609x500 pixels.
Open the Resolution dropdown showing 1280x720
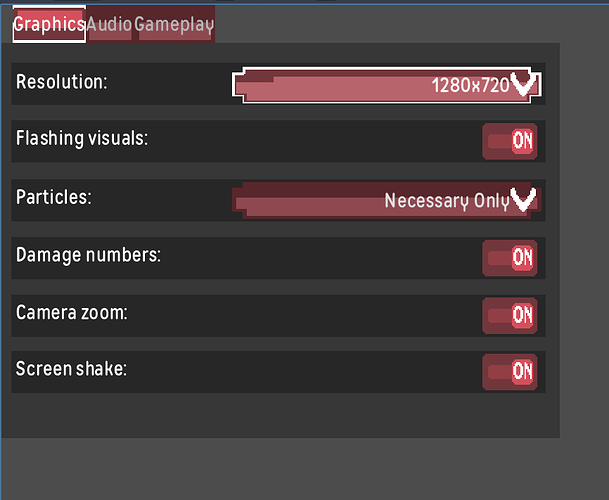tap(386, 85)
